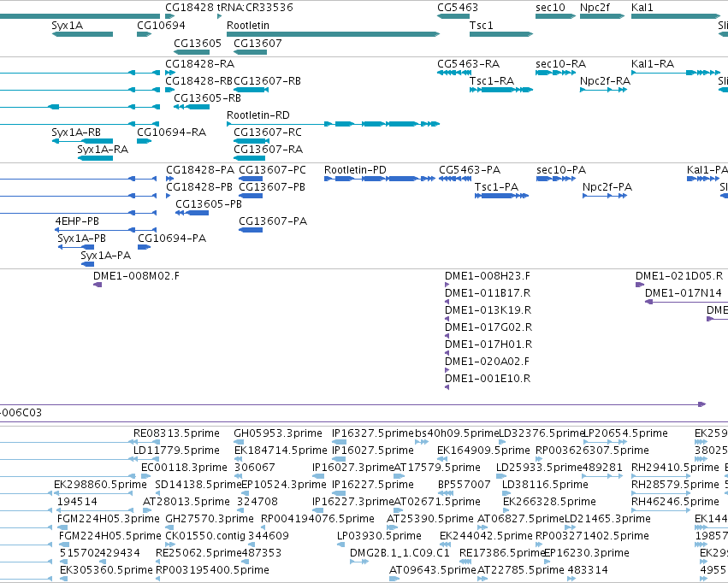The image size is (728, 583).
Task: Select the DME1-017N14 BAC label
Action: [683, 293]
